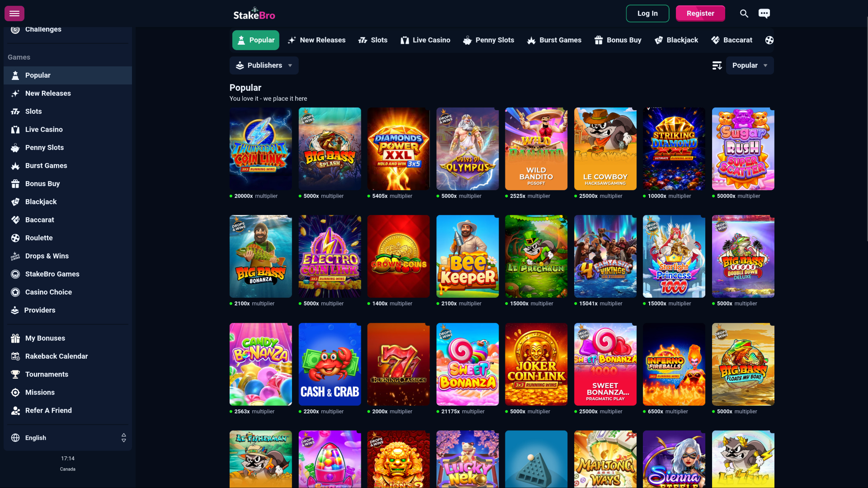Open the Le Cowboy game thumbnail
The image size is (868, 488).
click(605, 149)
